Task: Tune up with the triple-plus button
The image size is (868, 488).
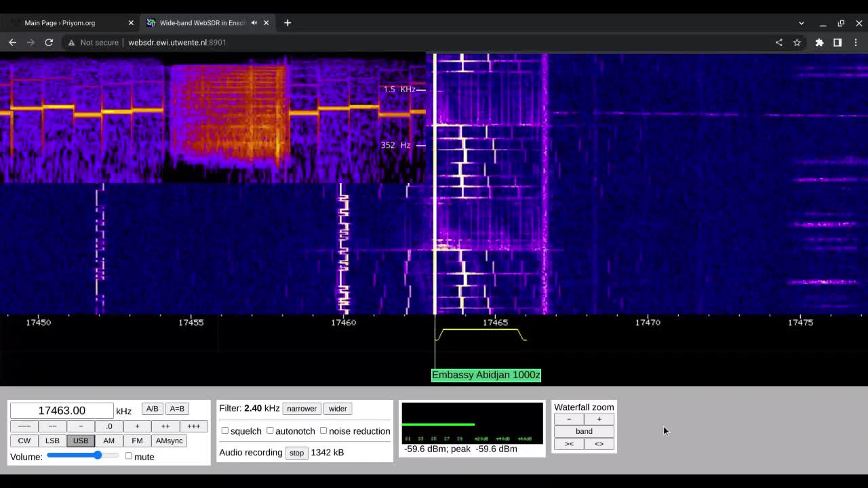Action: (193, 426)
